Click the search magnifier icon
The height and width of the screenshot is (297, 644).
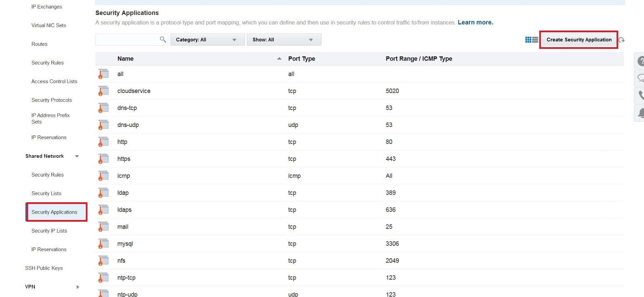(x=163, y=39)
